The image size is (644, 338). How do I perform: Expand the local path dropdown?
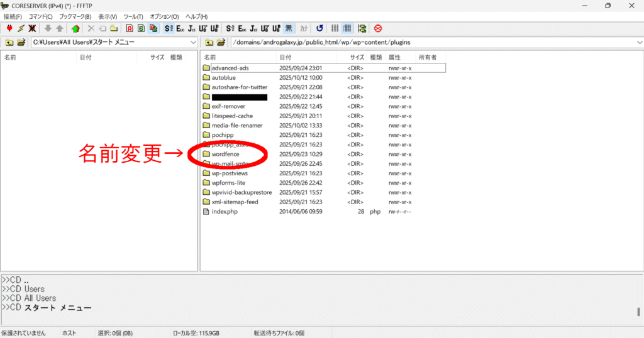click(x=193, y=43)
